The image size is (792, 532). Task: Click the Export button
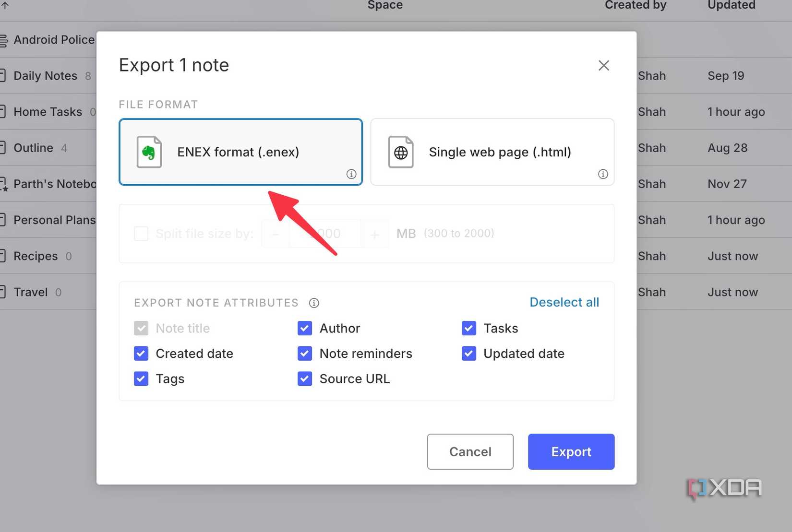coord(571,451)
